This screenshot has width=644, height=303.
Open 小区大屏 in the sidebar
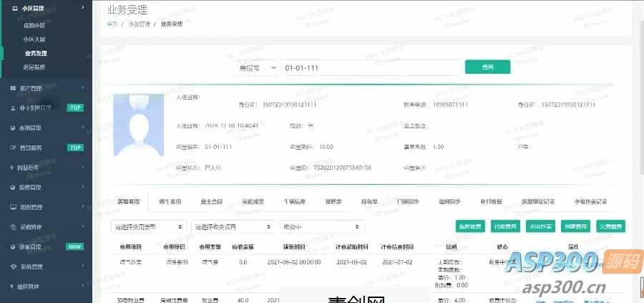34,39
